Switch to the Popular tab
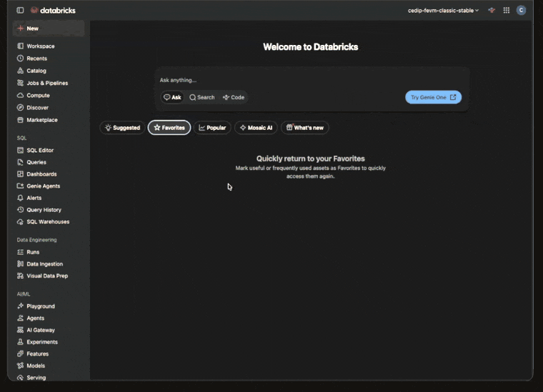 tap(212, 128)
